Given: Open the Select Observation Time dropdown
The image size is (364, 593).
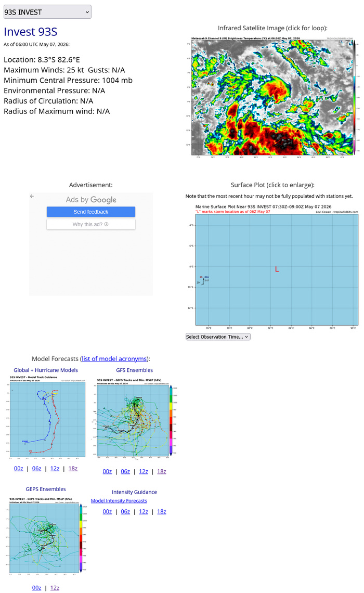Looking at the screenshot, I should click(218, 337).
